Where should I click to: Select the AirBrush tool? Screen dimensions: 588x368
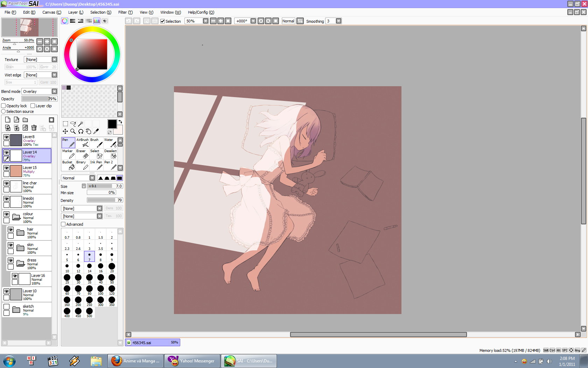(82, 143)
